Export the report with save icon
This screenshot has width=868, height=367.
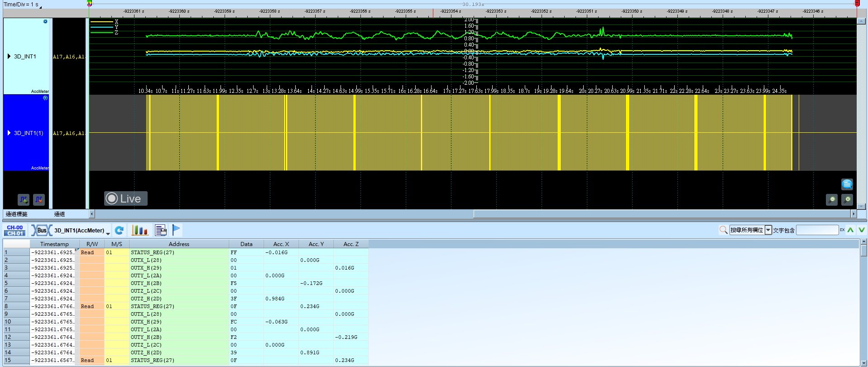[x=161, y=230]
